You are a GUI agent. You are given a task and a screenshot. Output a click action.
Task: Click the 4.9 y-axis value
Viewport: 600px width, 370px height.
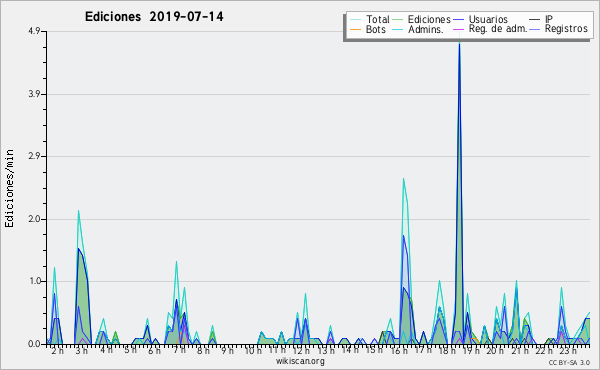34,31
